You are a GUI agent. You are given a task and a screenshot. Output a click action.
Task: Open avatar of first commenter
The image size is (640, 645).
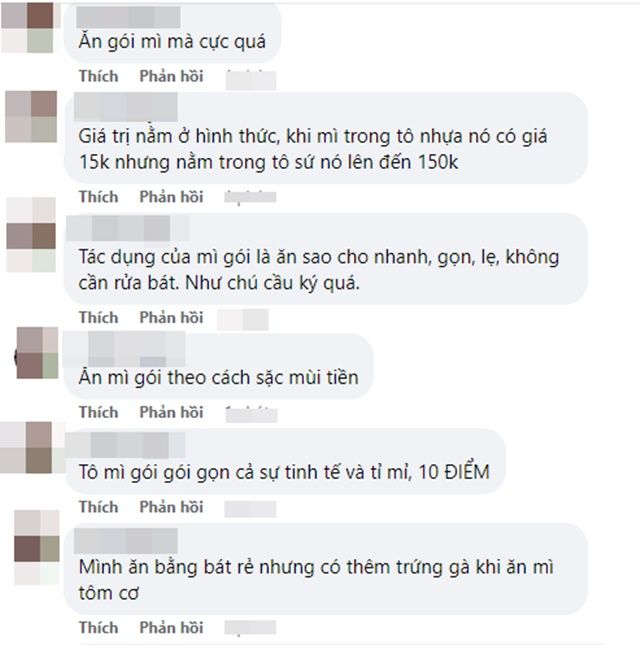tap(28, 27)
